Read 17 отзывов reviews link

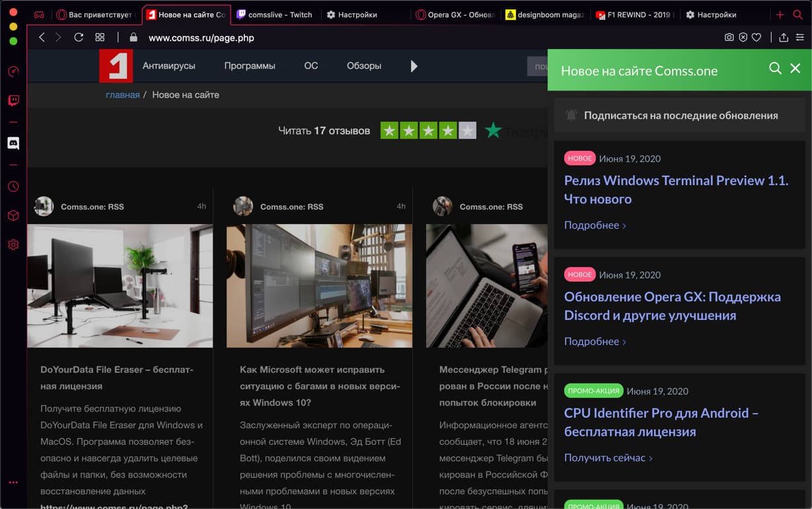point(324,131)
